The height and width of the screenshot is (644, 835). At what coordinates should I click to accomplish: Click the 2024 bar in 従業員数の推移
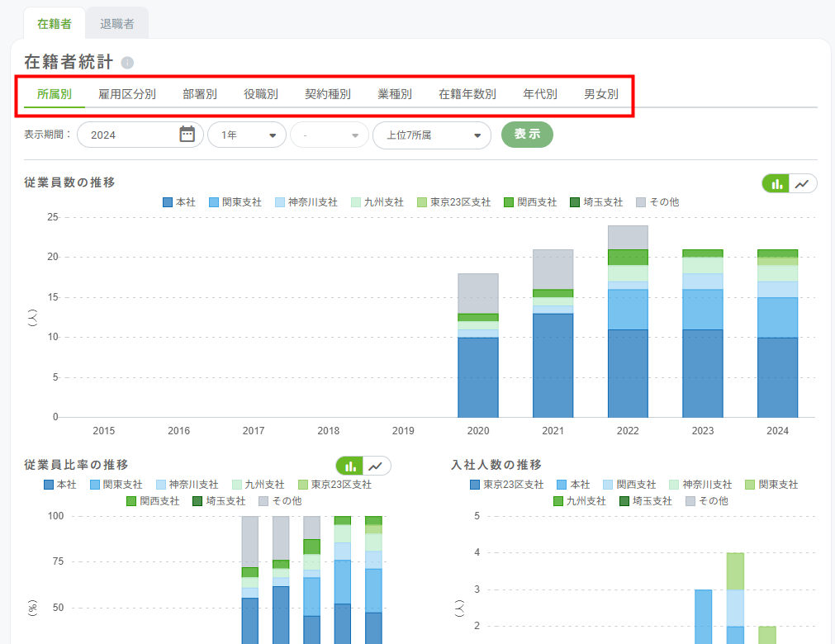pyautogui.click(x=777, y=334)
